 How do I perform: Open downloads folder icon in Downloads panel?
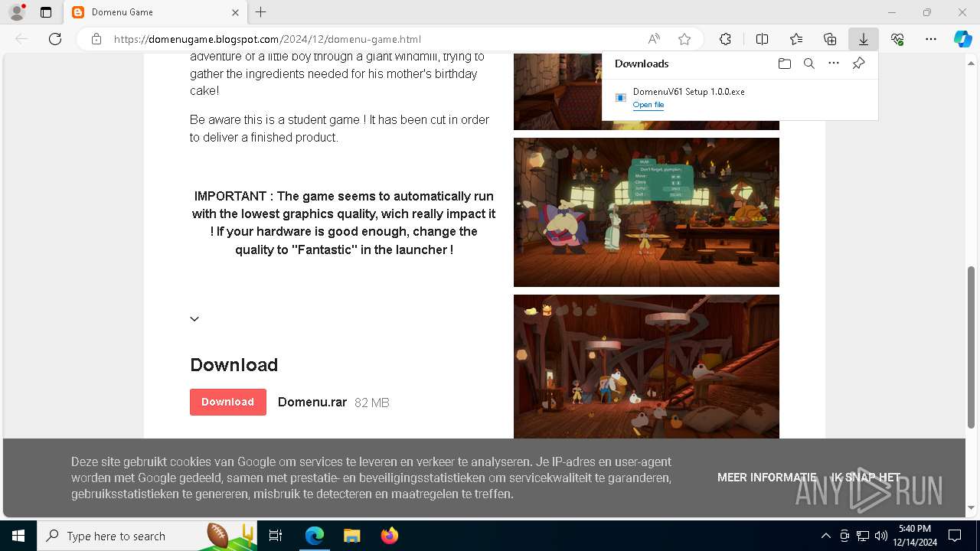785,64
